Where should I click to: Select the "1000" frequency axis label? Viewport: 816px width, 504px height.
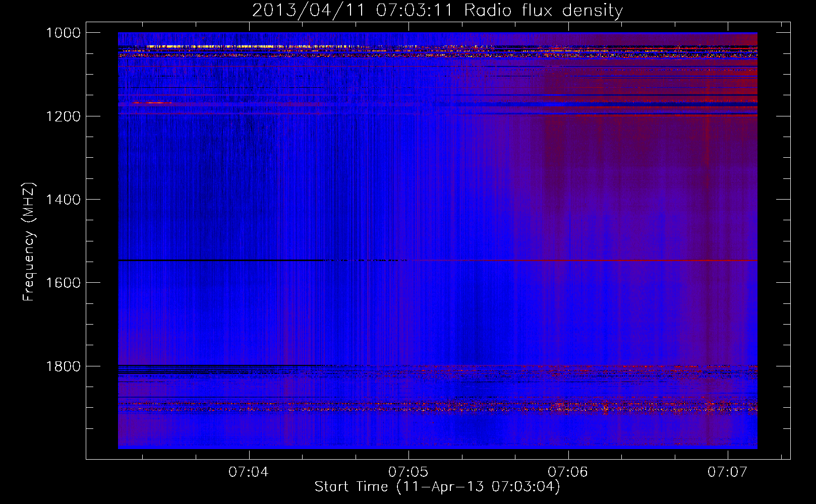click(x=63, y=33)
